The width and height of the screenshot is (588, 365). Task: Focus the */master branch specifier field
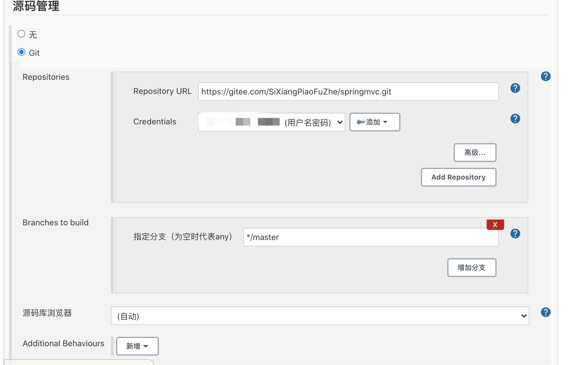point(371,237)
